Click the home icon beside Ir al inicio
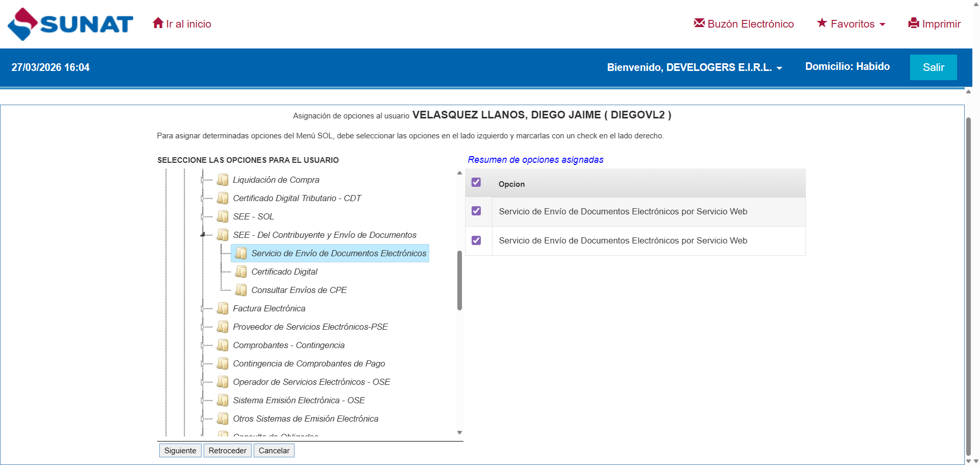 [158, 23]
